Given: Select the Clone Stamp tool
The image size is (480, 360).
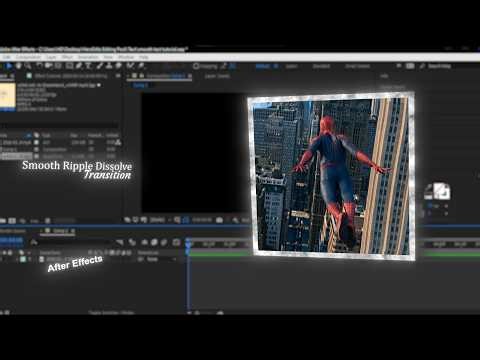Looking at the screenshot, I should coord(109,66).
